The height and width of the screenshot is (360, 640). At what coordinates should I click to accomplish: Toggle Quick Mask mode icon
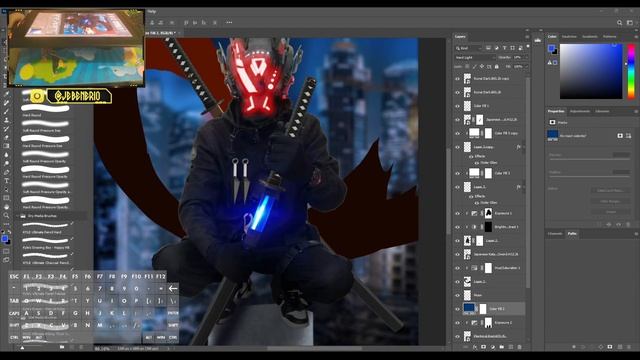(x=6, y=251)
